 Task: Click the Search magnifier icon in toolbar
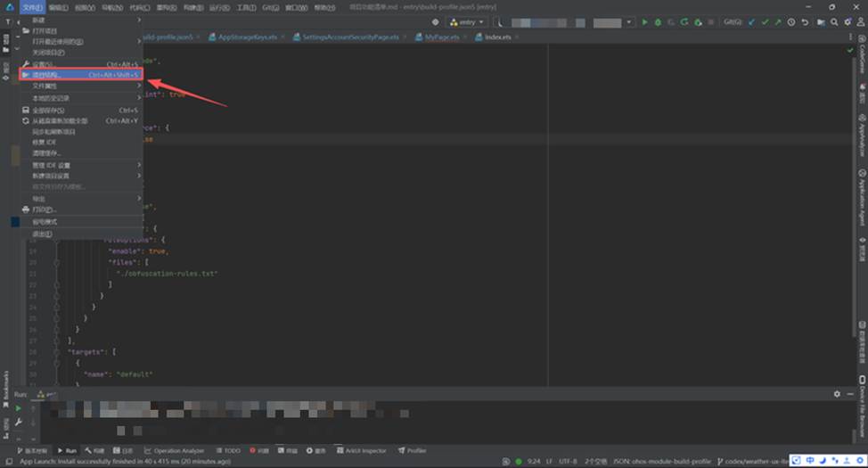[834, 21]
